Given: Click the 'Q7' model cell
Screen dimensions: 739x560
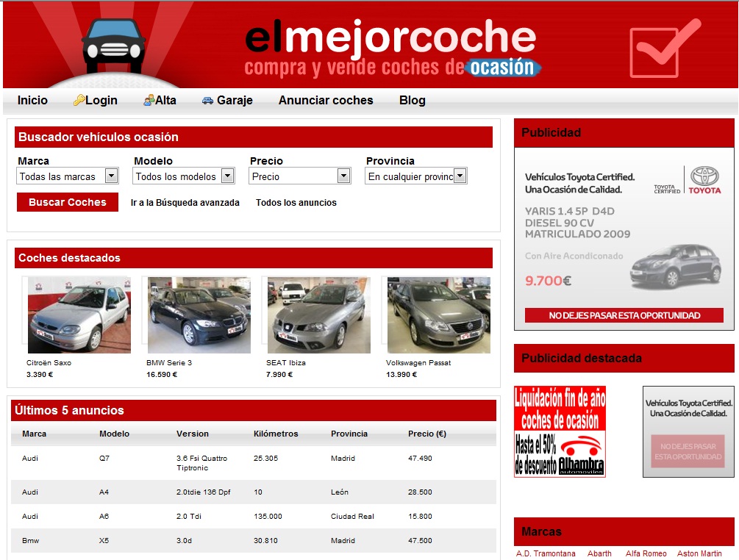Looking at the screenshot, I should click(x=104, y=459).
